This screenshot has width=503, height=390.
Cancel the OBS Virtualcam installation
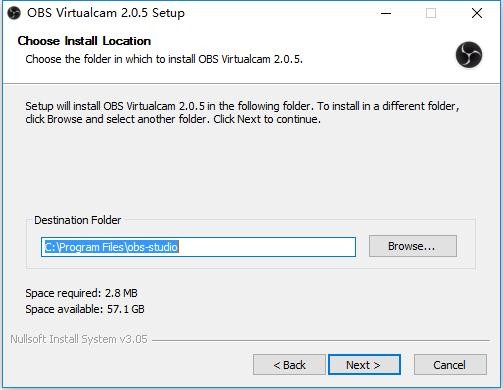tap(450, 365)
